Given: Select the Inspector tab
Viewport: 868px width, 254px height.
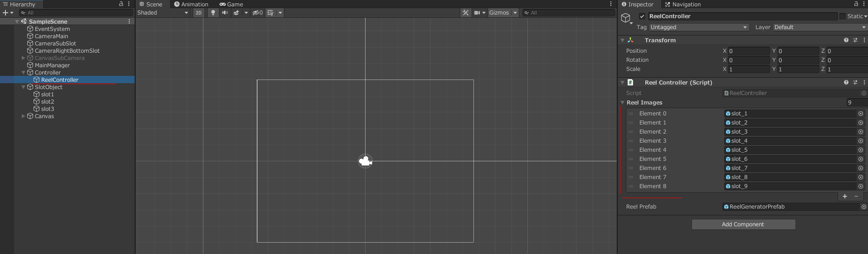Looking at the screenshot, I should [x=637, y=4].
